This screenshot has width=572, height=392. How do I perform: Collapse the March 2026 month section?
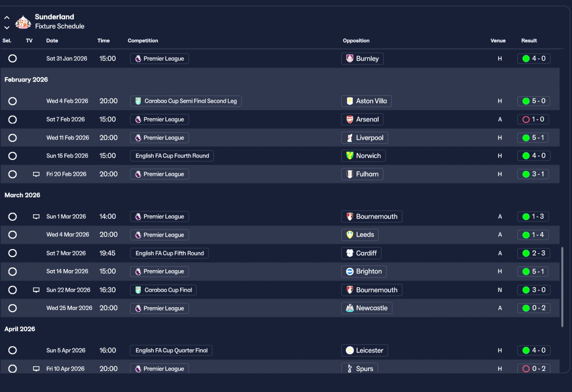pos(22,195)
